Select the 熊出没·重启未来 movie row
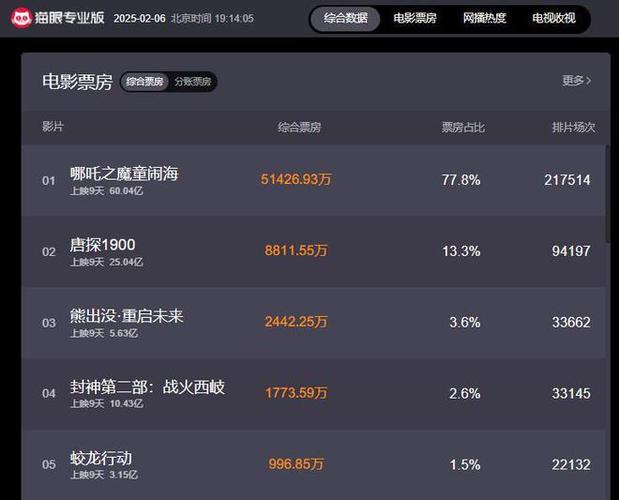Viewport: 619px width, 500px height. 127,316
